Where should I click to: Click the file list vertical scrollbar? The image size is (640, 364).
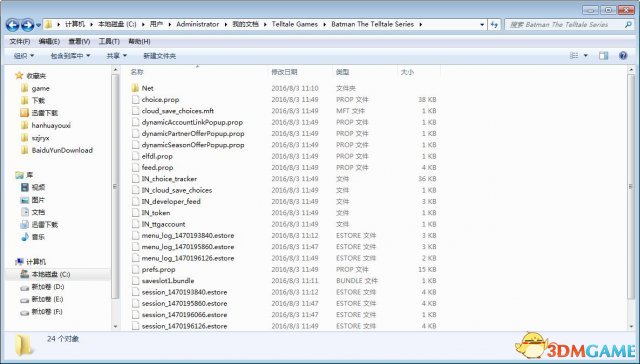coord(631,186)
